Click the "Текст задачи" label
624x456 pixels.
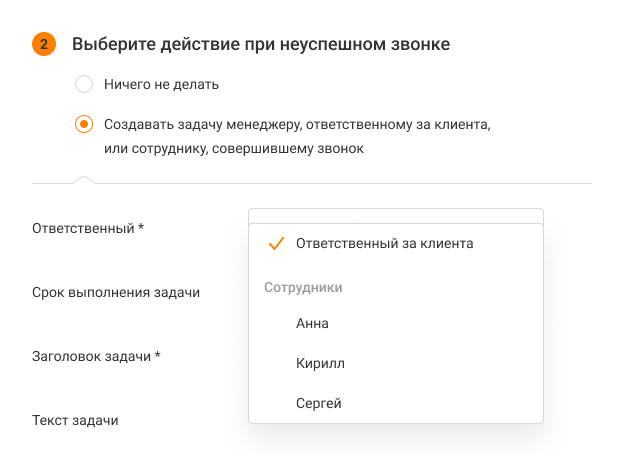click(x=75, y=420)
